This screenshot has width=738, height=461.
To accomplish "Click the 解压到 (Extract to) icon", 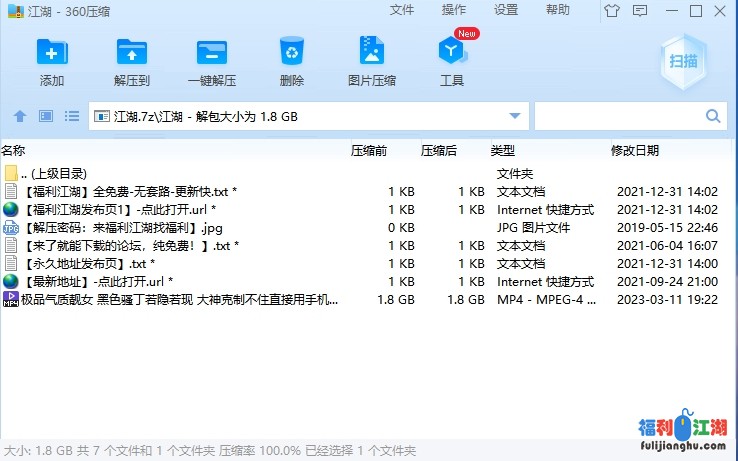I will coord(132,52).
